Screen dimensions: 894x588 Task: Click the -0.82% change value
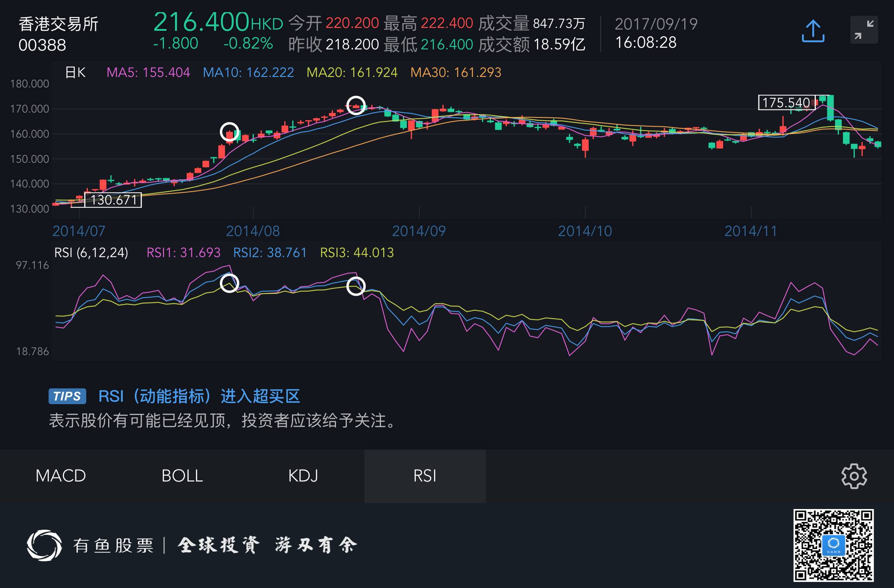coord(249,43)
